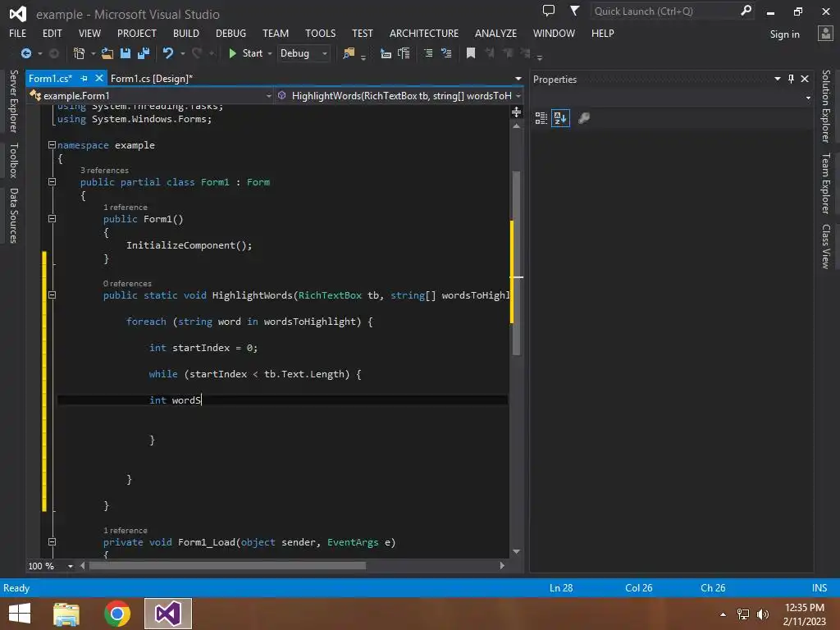This screenshot has height=630, width=840.
Task: Close the Form1.cs tab
Action: click(98, 78)
